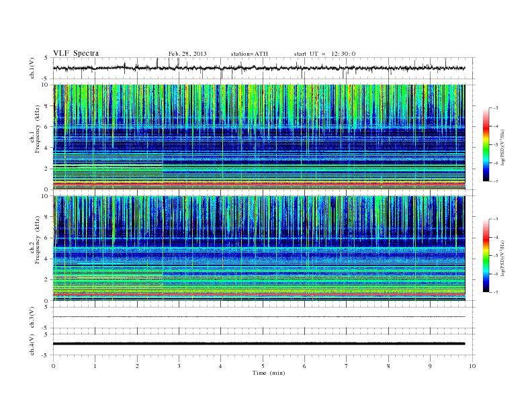Click the ch.1 voltage waveform trace
The height and width of the screenshot is (411, 532).
(x=259, y=68)
